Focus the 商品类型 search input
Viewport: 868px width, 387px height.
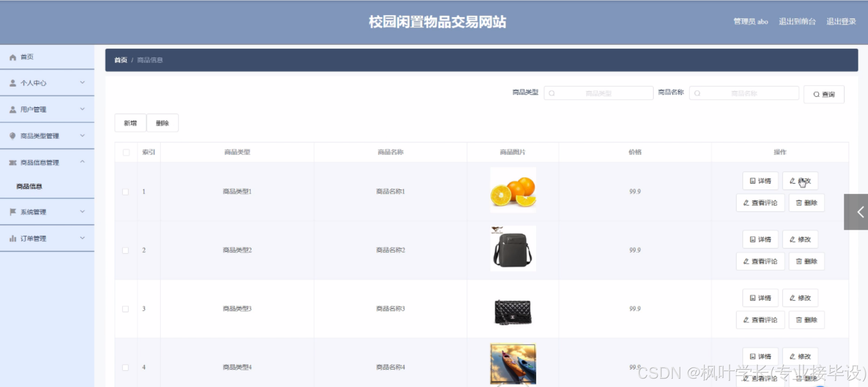(x=598, y=93)
